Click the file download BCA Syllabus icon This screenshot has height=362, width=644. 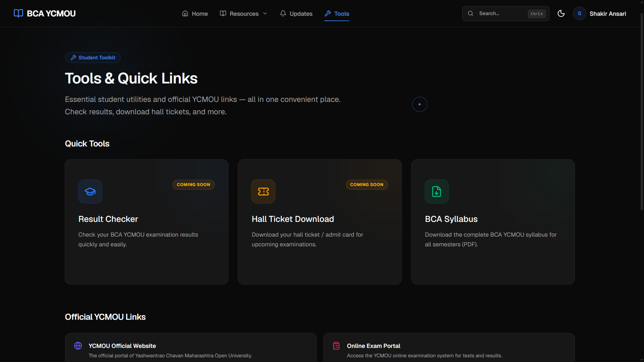[437, 191]
